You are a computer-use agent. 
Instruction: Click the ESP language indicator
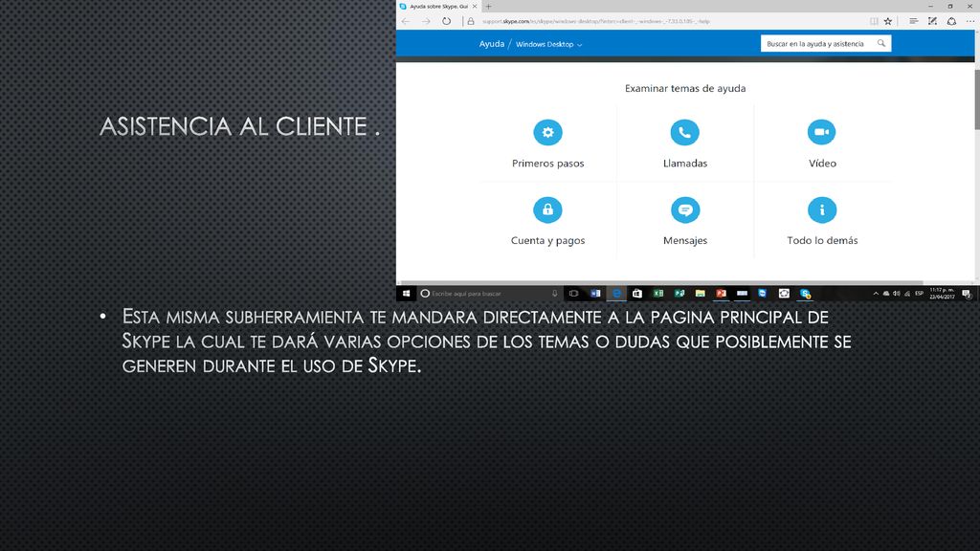pyautogui.click(x=919, y=293)
